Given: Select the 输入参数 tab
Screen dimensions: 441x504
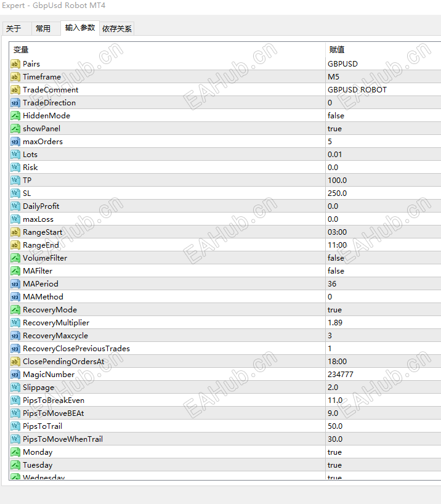Looking at the screenshot, I should click(80, 28).
